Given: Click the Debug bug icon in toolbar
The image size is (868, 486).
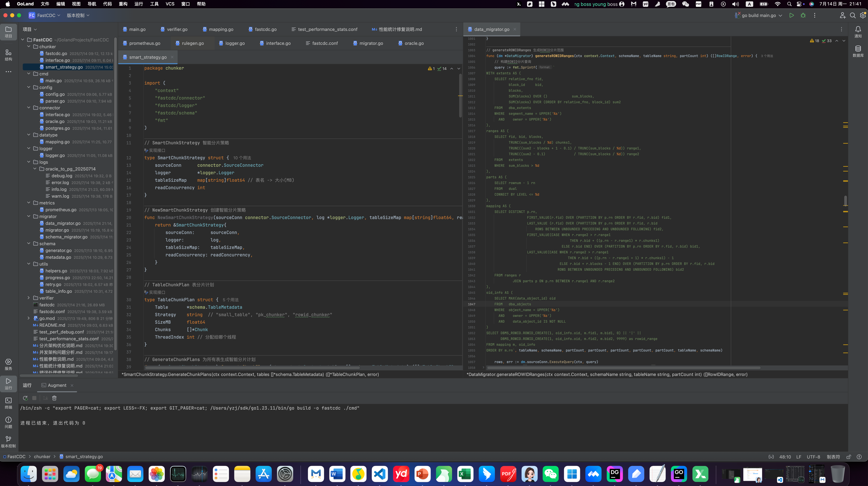Looking at the screenshot, I should 803,15.
